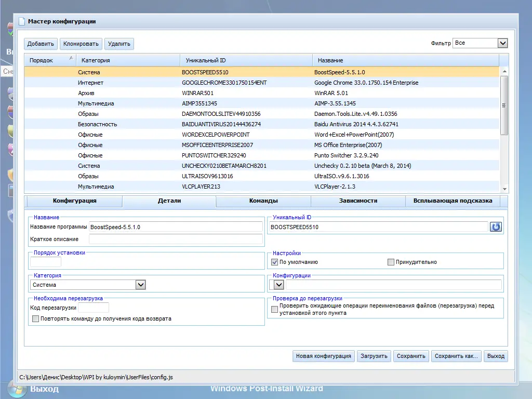Image resolution: width=532 pixels, height=399 pixels.
Task: Click the Удалить button
Action: [x=119, y=44]
